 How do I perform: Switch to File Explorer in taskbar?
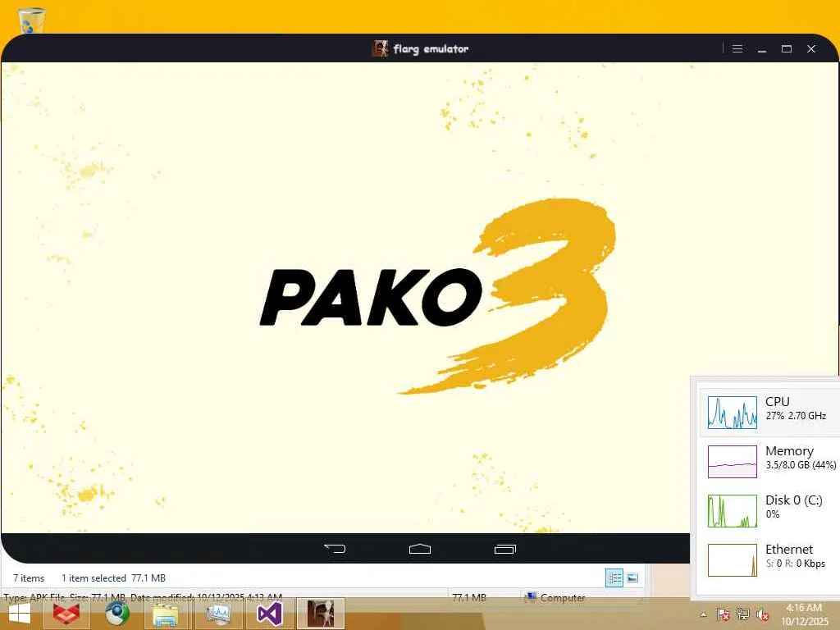[x=166, y=614]
